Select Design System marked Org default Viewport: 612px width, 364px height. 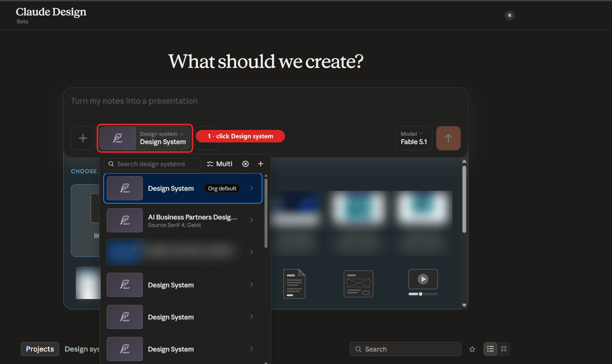coord(183,188)
